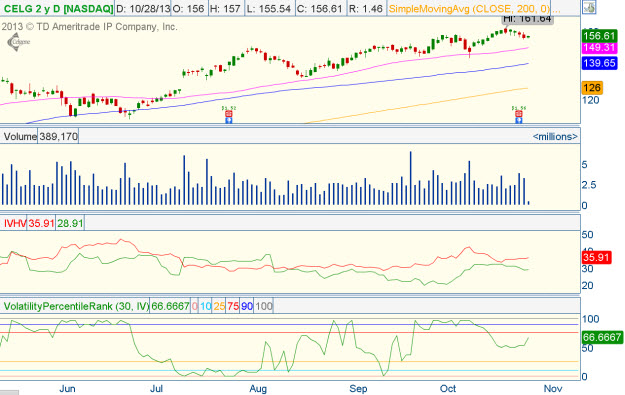Click the Celgene company logo
Image resolution: width=625 pixels, height=395 pixels.
click(x=18, y=42)
